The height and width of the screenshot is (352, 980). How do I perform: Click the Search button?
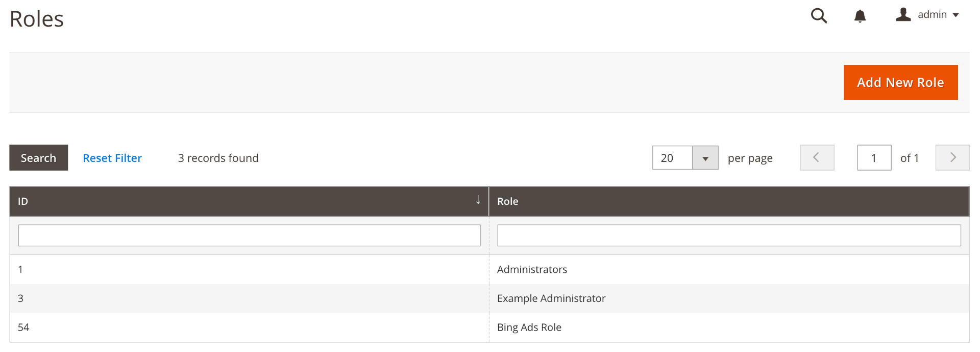pos(39,158)
